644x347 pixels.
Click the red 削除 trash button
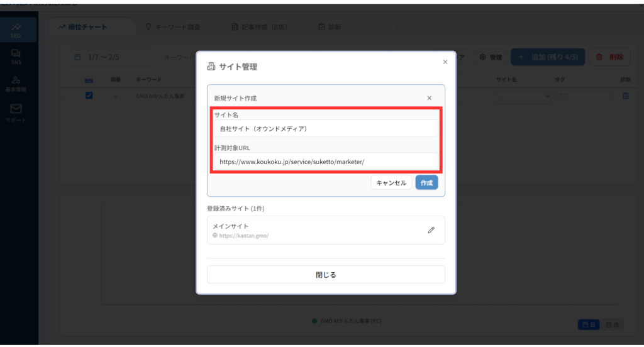(609, 57)
